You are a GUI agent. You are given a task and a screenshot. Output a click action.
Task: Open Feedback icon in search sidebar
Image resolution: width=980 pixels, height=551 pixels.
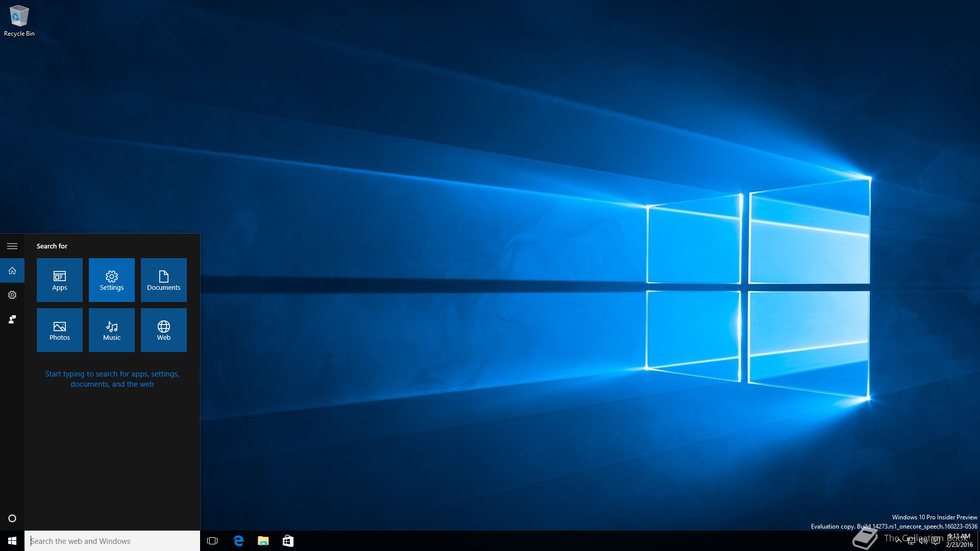click(12, 319)
